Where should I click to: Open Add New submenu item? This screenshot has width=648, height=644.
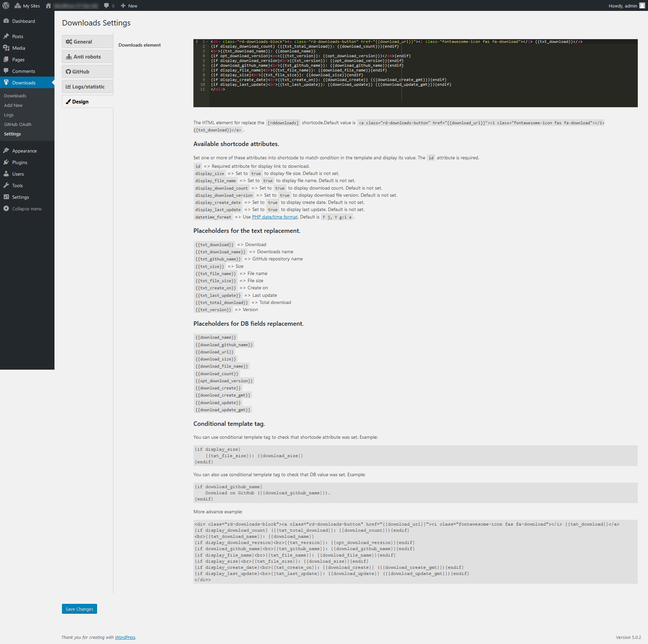click(13, 105)
